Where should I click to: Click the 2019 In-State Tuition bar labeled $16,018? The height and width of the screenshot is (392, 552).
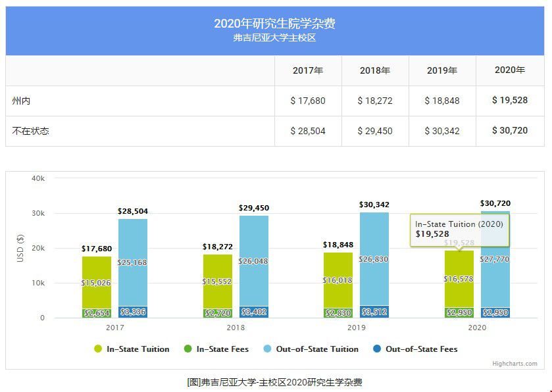point(338,280)
